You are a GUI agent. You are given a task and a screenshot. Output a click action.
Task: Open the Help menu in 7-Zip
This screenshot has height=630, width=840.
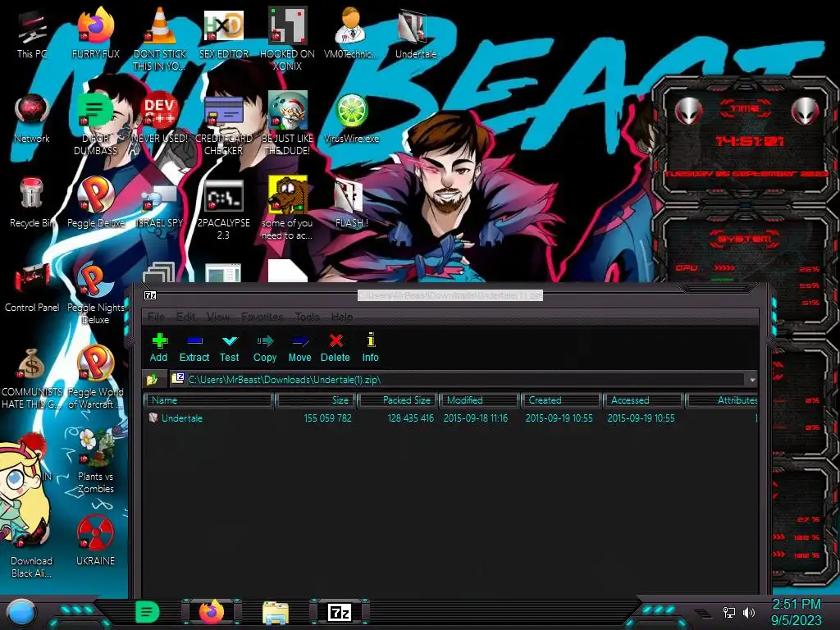click(x=342, y=317)
